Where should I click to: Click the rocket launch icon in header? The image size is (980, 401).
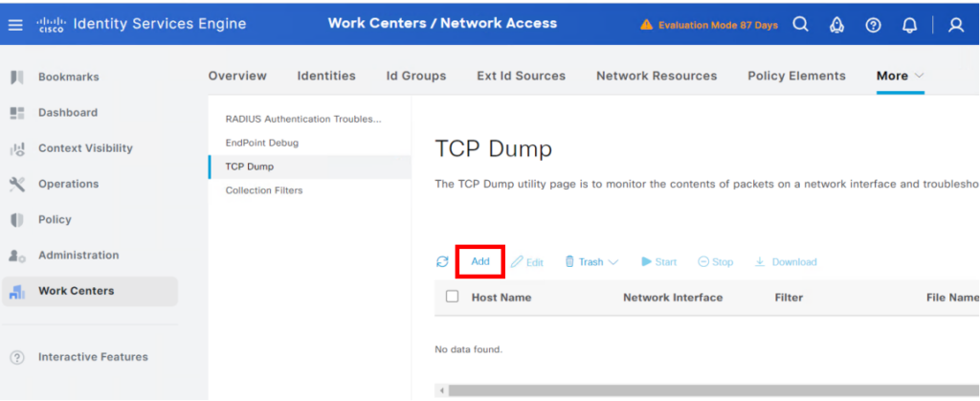click(836, 25)
